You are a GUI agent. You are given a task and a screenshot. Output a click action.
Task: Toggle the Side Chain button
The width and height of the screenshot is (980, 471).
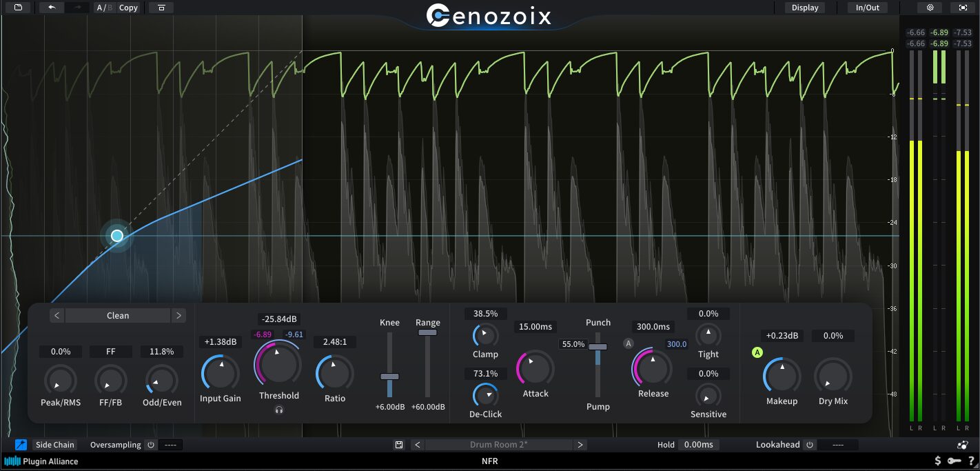coord(55,445)
